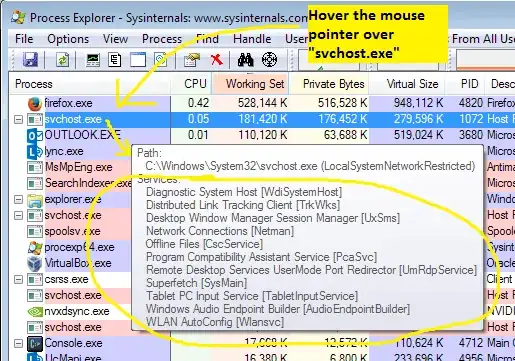Toggle the process tree view icon
The height and width of the screenshot is (361, 515).
[x=114, y=60]
